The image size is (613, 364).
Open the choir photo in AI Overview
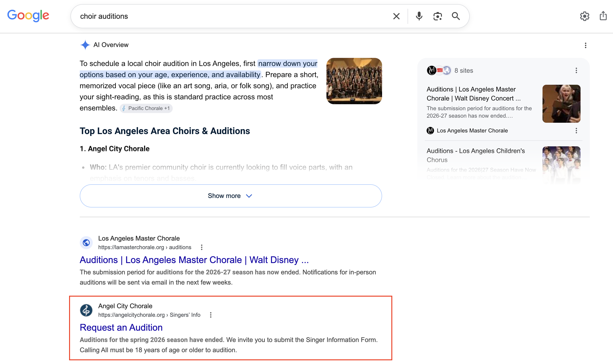pos(354,81)
